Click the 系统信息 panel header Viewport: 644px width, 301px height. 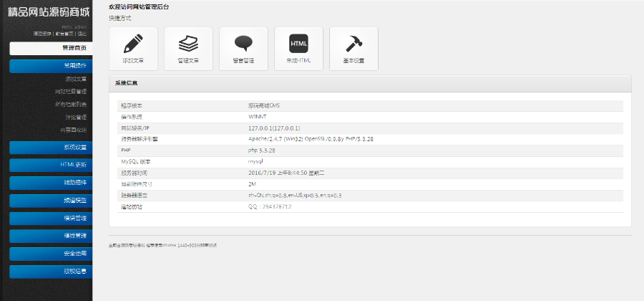click(370, 83)
